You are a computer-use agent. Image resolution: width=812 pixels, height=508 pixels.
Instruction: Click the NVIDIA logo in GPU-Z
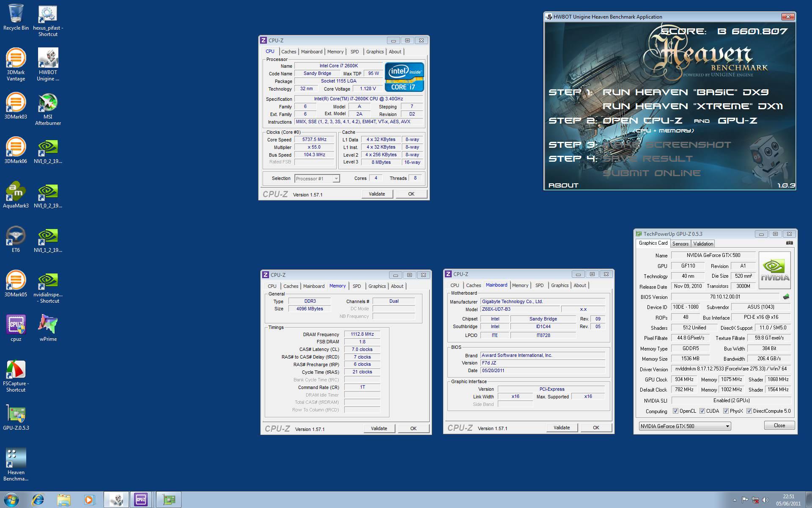775,270
